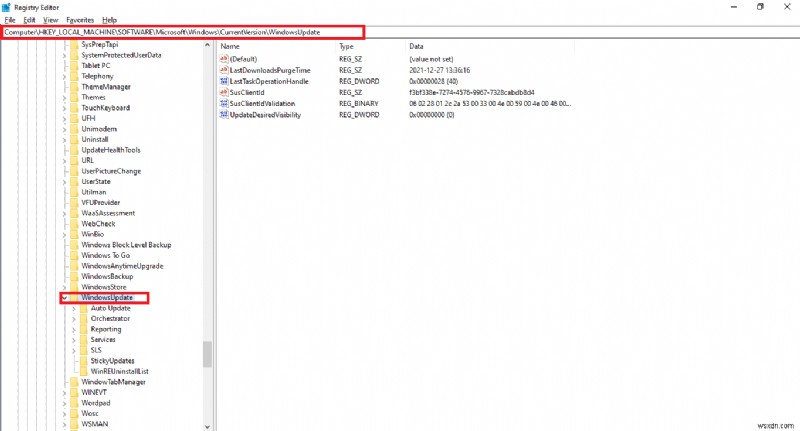The height and width of the screenshot is (431, 800).
Task: Click the TouchKeyboard folder icon
Action: click(x=74, y=108)
